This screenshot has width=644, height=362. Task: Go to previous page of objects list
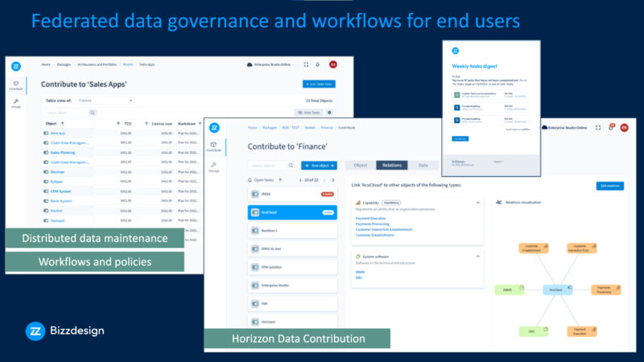pyautogui.click(x=324, y=180)
